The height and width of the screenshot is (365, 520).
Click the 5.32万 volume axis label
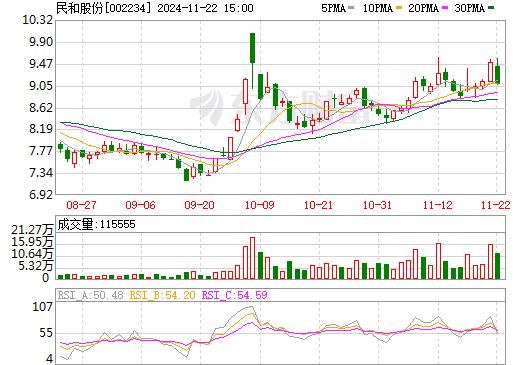pyautogui.click(x=35, y=266)
